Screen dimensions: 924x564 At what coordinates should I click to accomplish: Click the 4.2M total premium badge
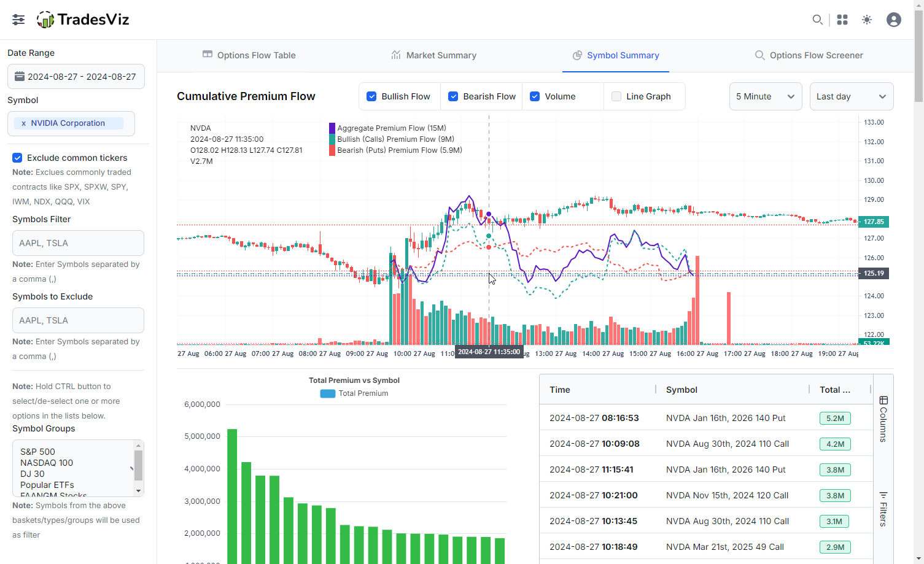(x=835, y=444)
